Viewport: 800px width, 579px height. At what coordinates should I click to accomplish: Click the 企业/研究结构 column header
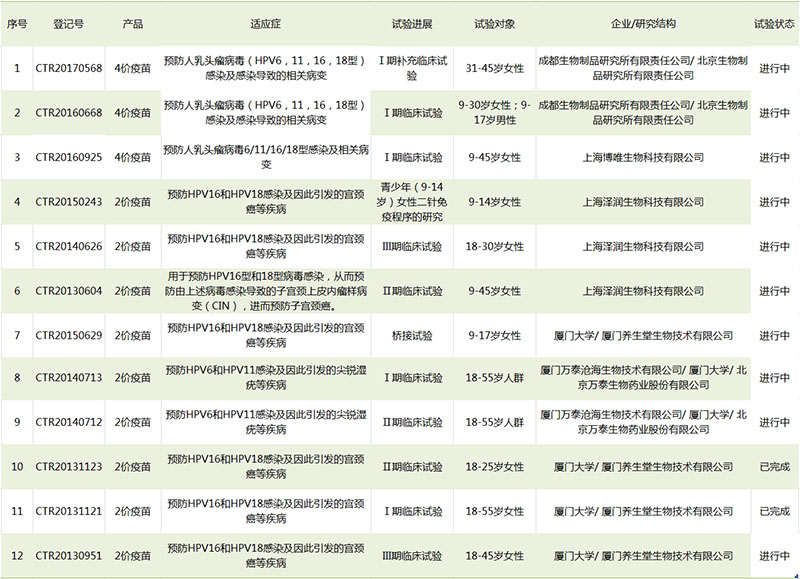pos(643,24)
